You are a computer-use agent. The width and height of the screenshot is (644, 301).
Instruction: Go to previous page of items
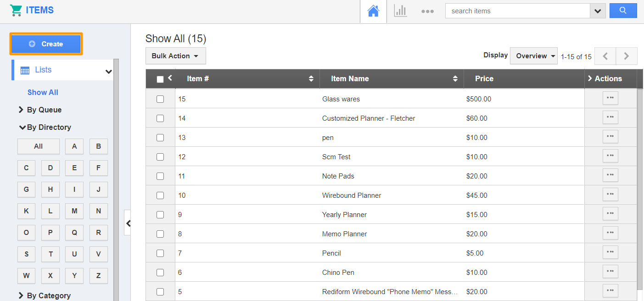tap(605, 56)
